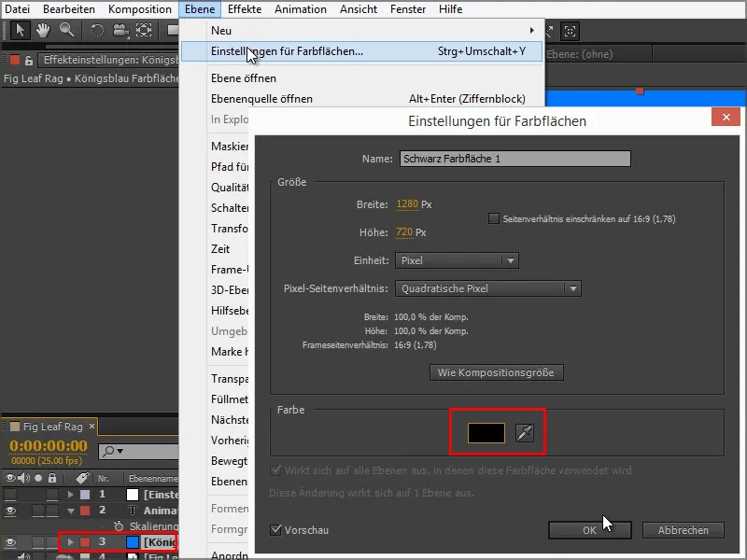Open the Effekte menu
The image size is (747, 560).
(245, 9)
